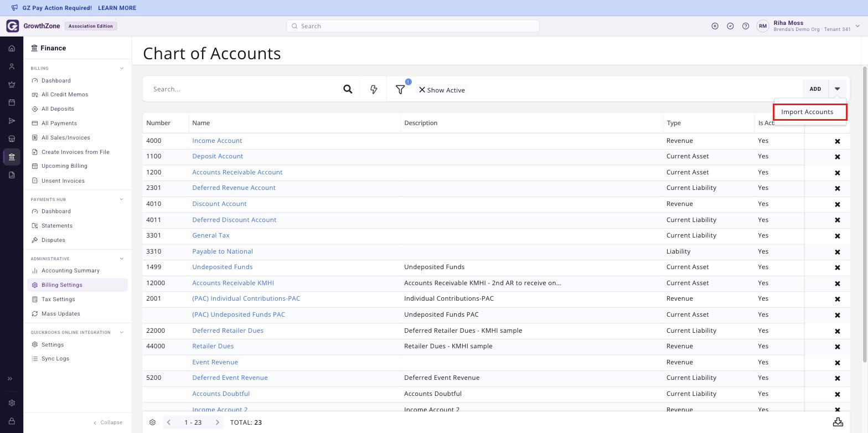Open the tasks checkmark icon in header
The width and height of the screenshot is (868, 433).
coord(730,26)
